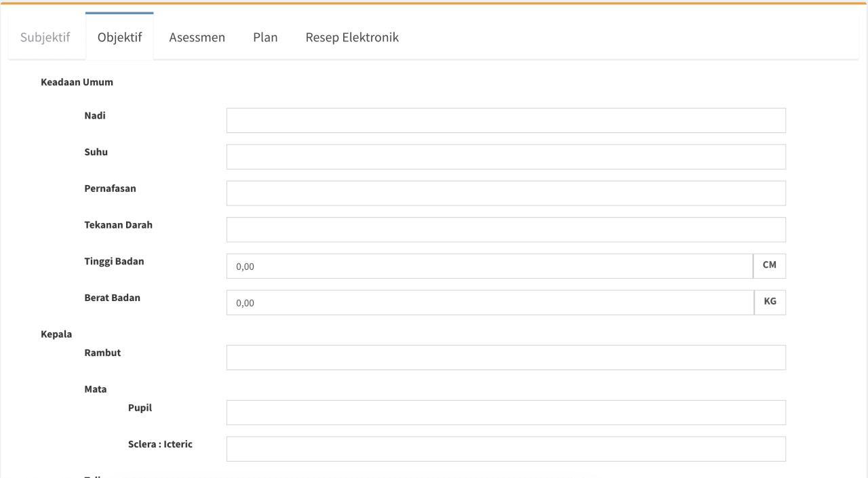This screenshot has width=868, height=478.
Task: Click the Mata subsection label
Action: point(96,389)
